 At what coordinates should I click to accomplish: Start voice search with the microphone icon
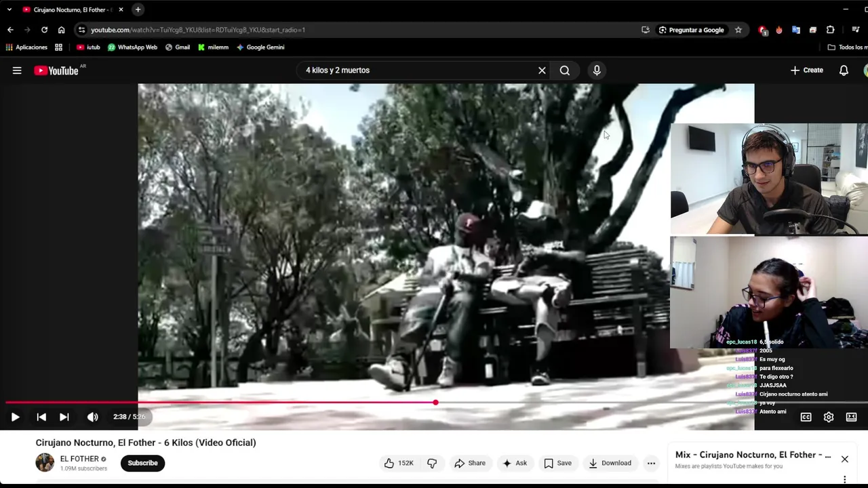click(597, 70)
